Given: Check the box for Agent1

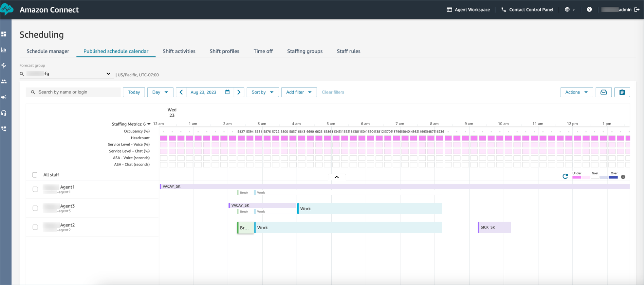Looking at the screenshot, I should [35, 189].
